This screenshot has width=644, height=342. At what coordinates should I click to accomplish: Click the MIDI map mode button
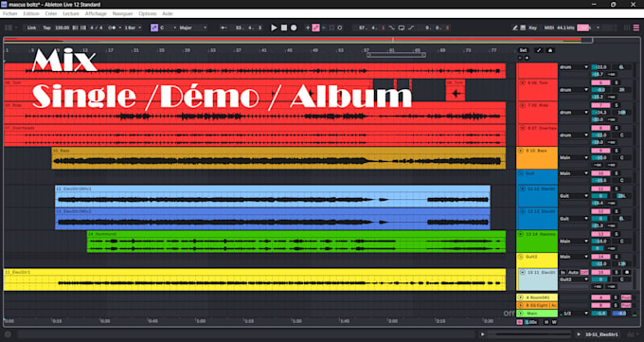point(549,28)
